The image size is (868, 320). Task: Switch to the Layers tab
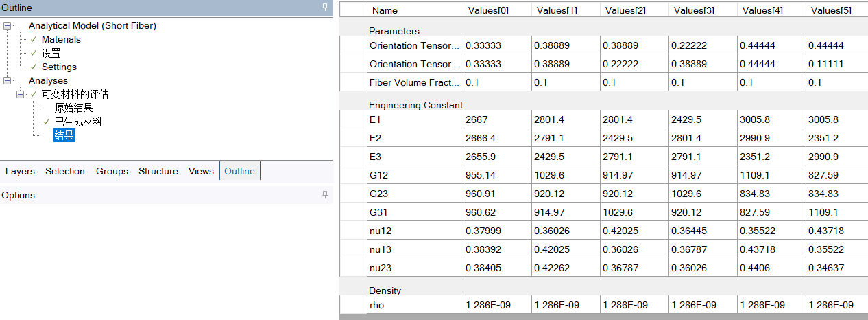tap(20, 171)
